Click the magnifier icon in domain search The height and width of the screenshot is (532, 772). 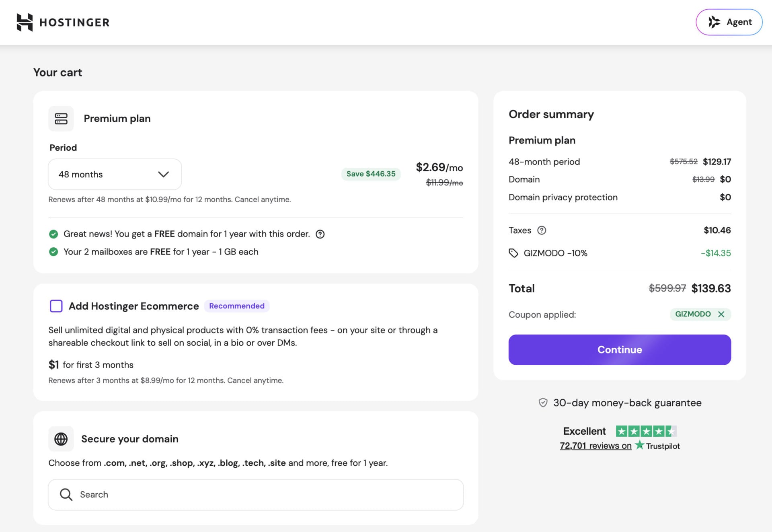pos(66,495)
